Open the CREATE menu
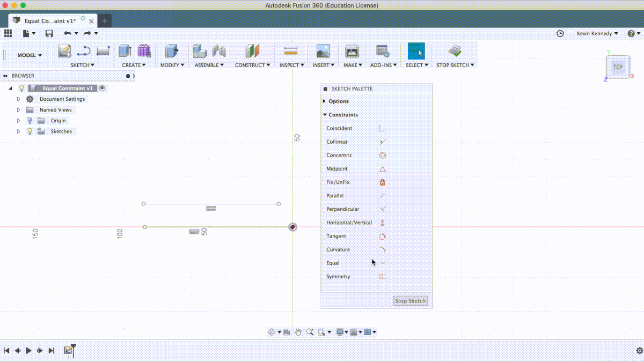Image resolution: width=644 pixels, height=362 pixels. [134, 65]
